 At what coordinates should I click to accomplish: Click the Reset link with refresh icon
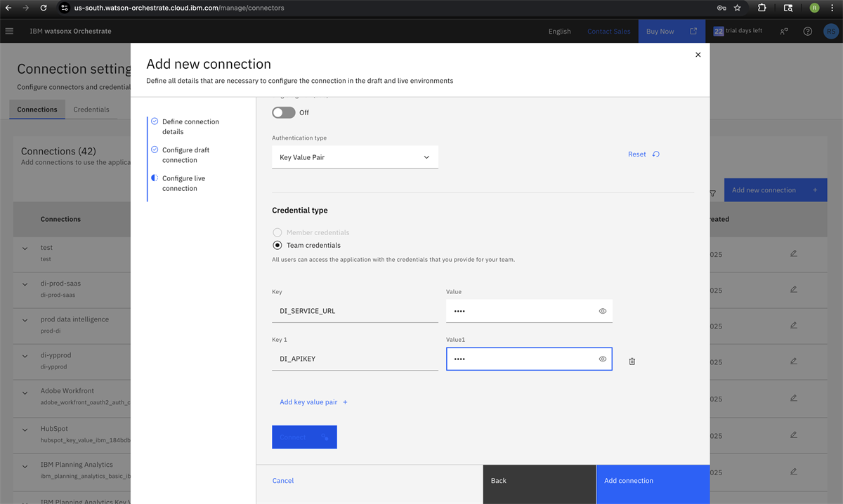point(643,154)
